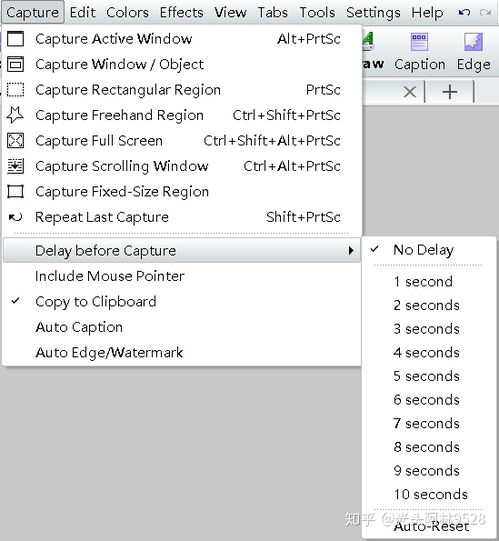Choose 5 seconds delay
499x541 pixels.
[429, 376]
